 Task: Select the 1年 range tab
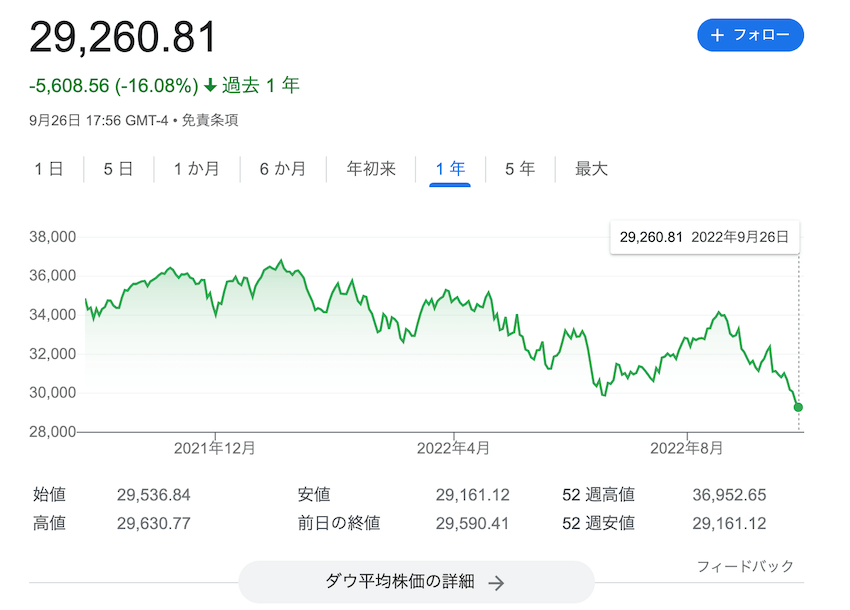click(x=450, y=169)
